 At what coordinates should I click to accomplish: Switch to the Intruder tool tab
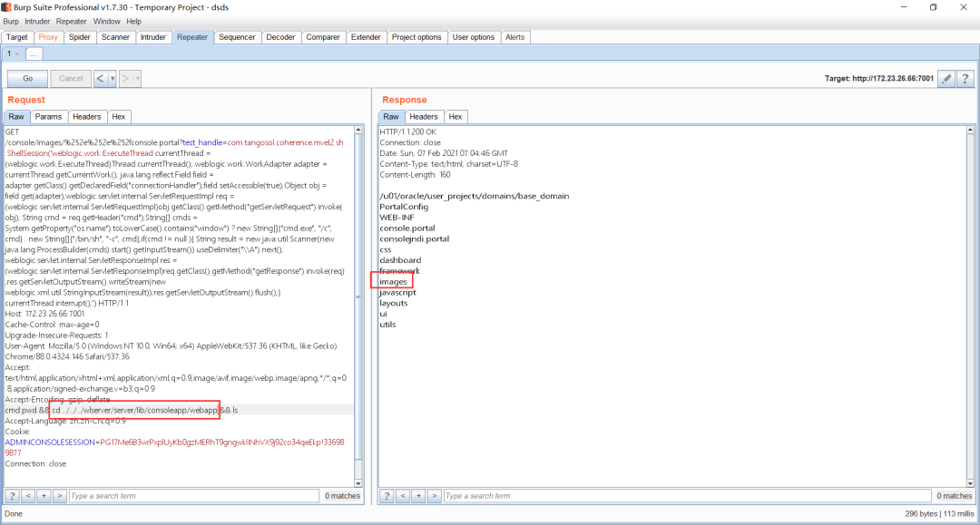pos(153,37)
